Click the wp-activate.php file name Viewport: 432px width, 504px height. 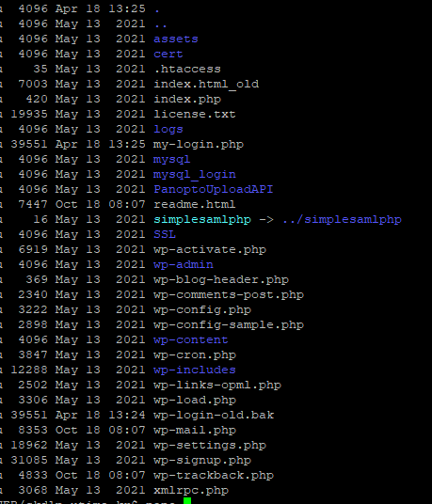pos(210,250)
